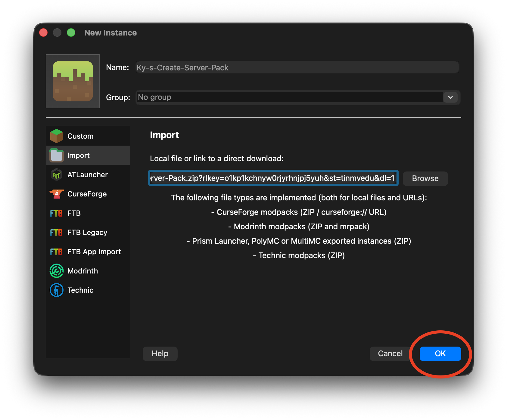Open the Help button
The width and height of the screenshot is (507, 420).
[x=160, y=354]
